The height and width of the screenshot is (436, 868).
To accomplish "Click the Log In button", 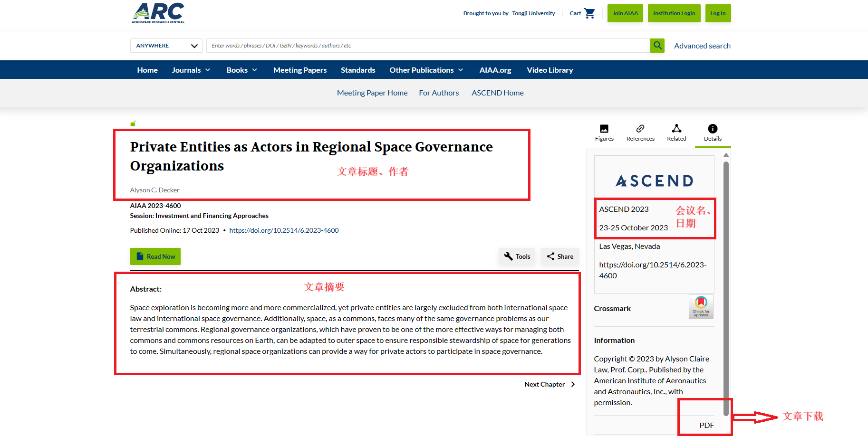I will 718,13.
